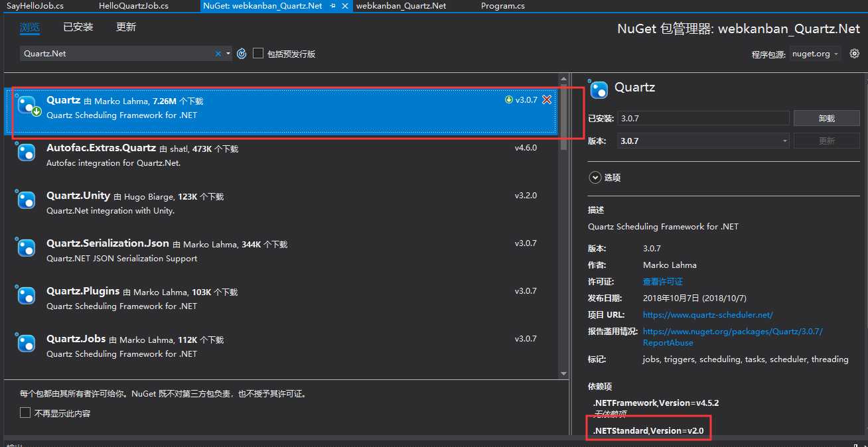Click the disabled 更新 button beside the version dropdown
Image resolution: width=868 pixels, height=447 pixels.
(826, 141)
